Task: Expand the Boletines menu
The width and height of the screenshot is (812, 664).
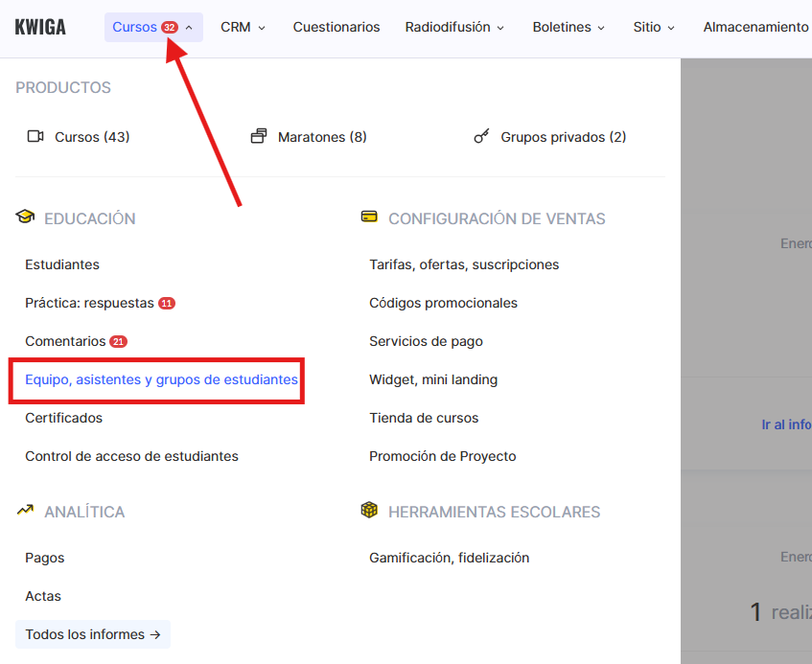Action: pos(568,27)
